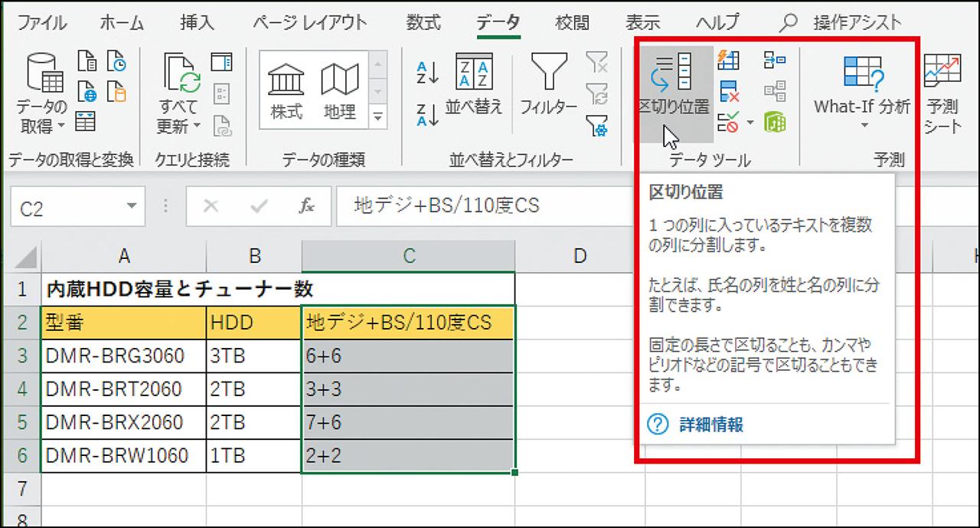The width and height of the screenshot is (980, 528).
Task: Sort ascending with the A-to-Z icon
Action: pyautogui.click(x=427, y=73)
